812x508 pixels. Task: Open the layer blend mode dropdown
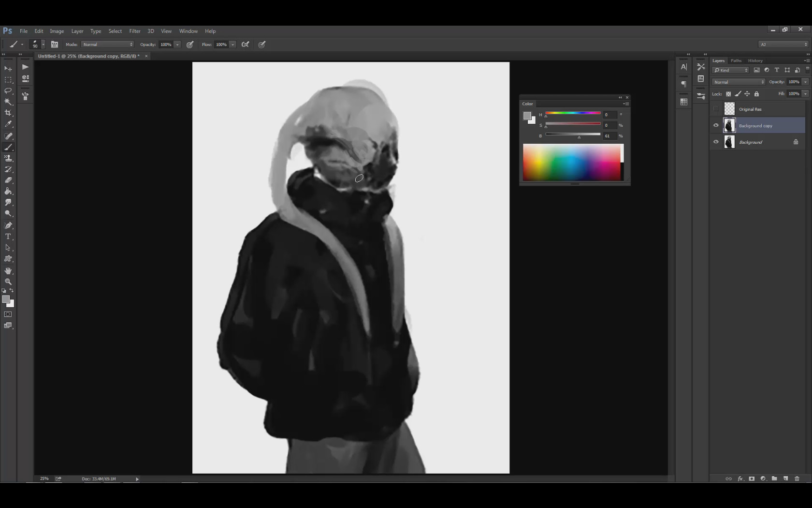[x=738, y=82]
